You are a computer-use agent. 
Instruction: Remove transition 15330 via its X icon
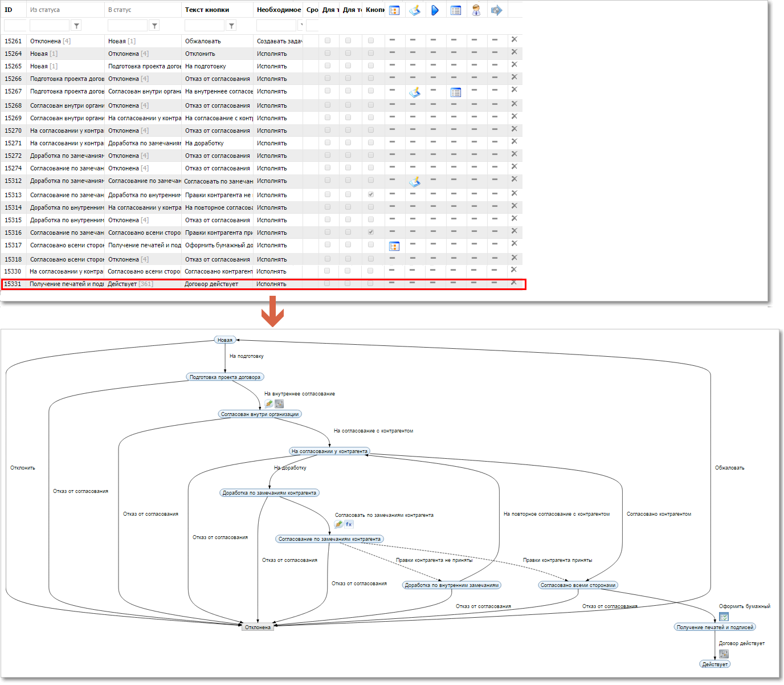(x=514, y=270)
